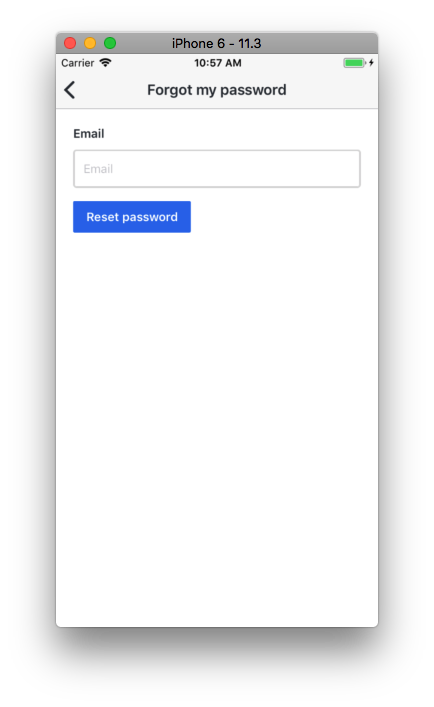Image resolution: width=434 pixels, height=707 pixels.
Task: Tap the charging bolt icon
Action: pos(371,63)
